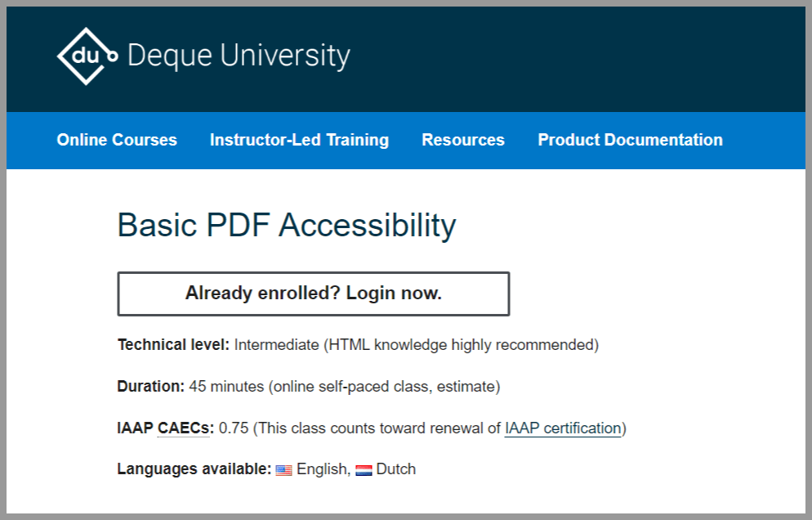Click the Deque University header text
The width and height of the screenshot is (812, 520).
(239, 56)
